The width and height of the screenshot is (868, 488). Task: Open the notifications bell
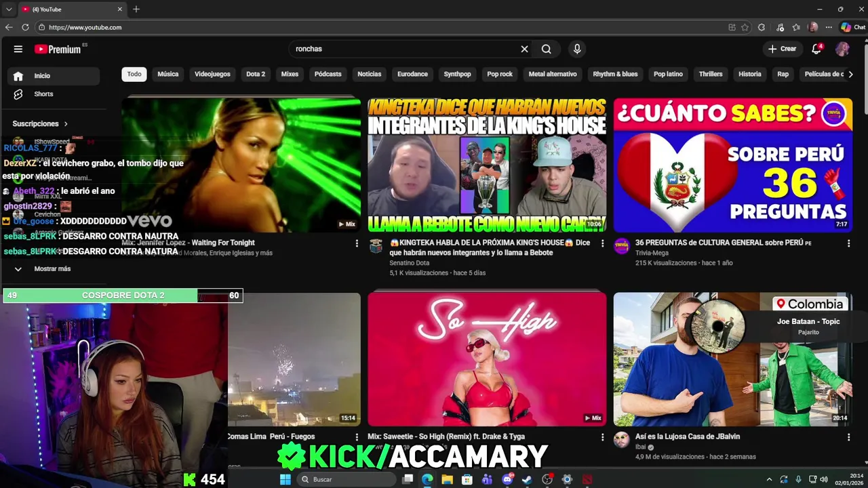[x=816, y=49]
